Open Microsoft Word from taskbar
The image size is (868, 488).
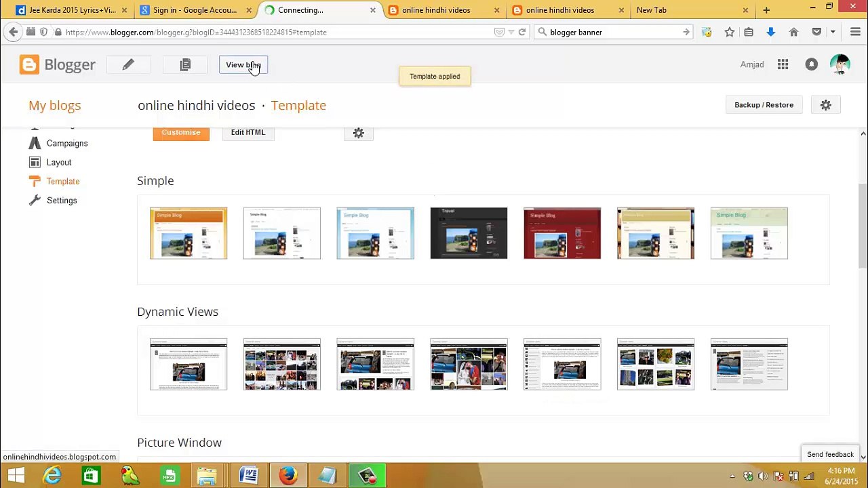[x=248, y=475]
